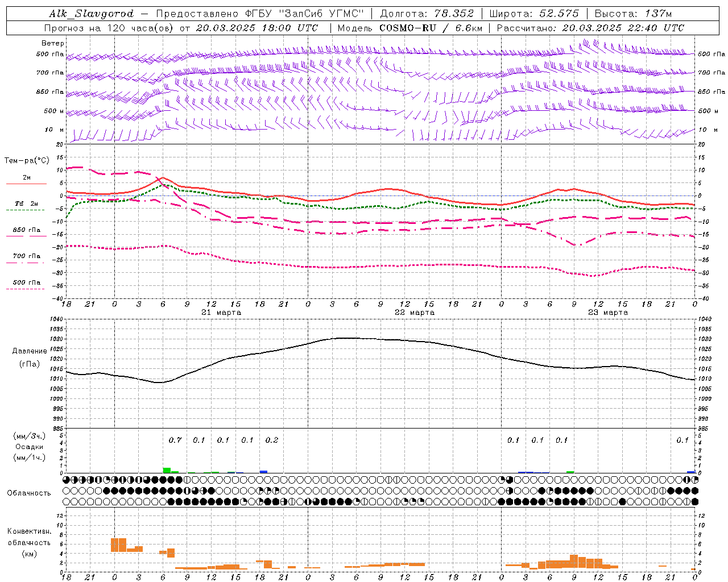This screenshot has width=728, height=582.
Task: Select the 0.2 precipitation amount value
Action: pos(271,440)
